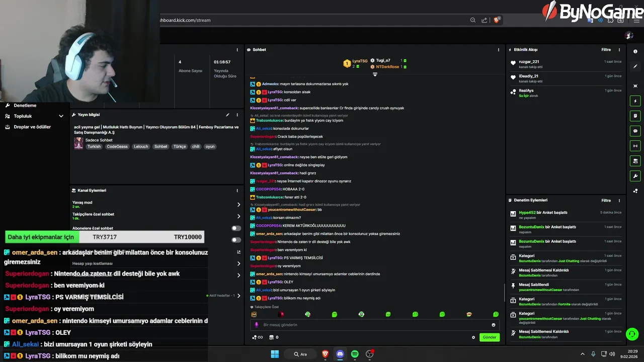Collapse pinned leaderboard arrow in chat
This screenshot has width=644, height=362.
(375, 74)
